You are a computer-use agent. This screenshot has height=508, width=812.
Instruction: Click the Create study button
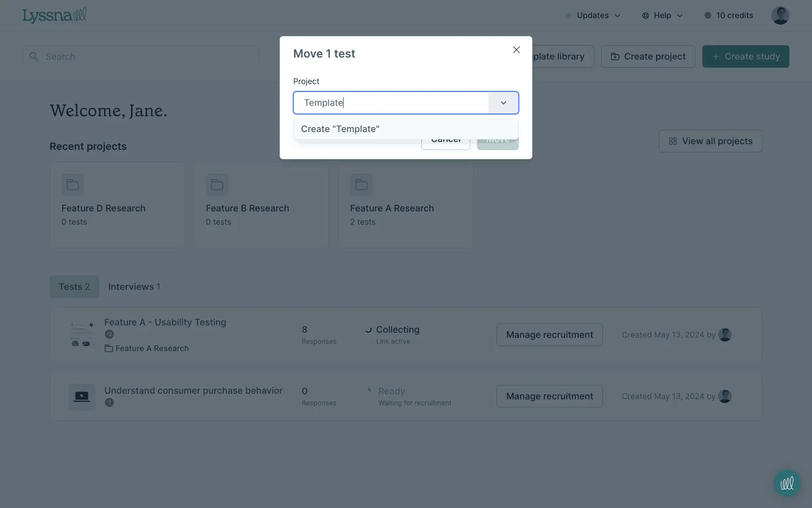tap(746, 57)
